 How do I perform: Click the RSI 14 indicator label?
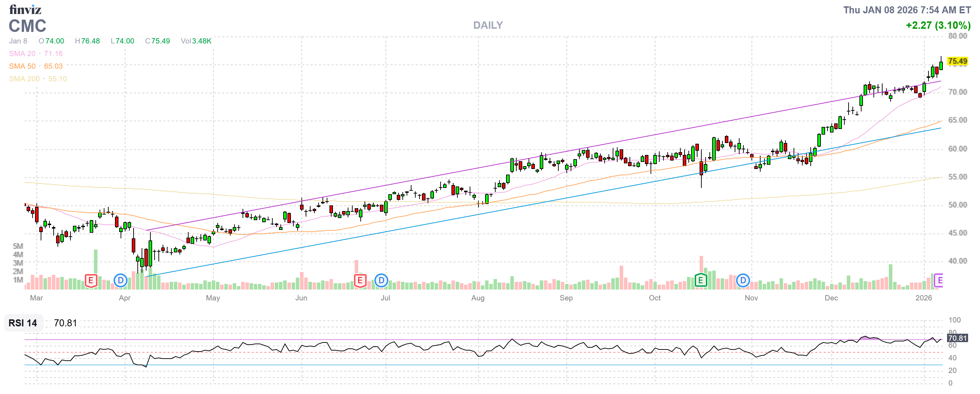[23, 323]
